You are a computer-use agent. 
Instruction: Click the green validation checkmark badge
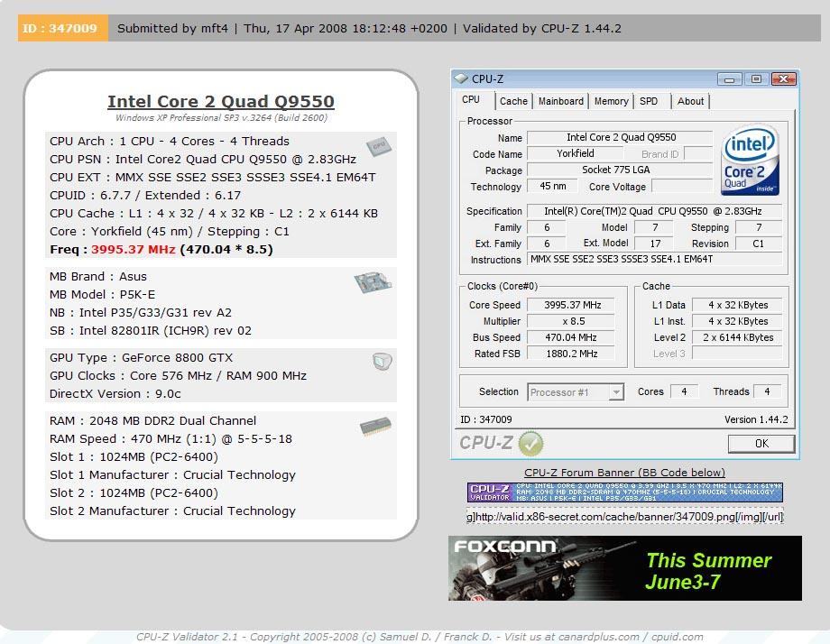tap(530, 443)
